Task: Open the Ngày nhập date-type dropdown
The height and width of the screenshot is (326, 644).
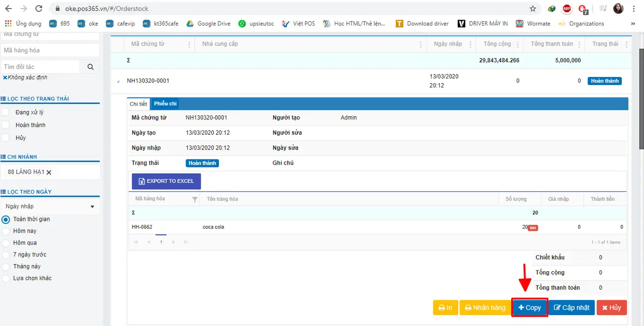Action: 50,206
